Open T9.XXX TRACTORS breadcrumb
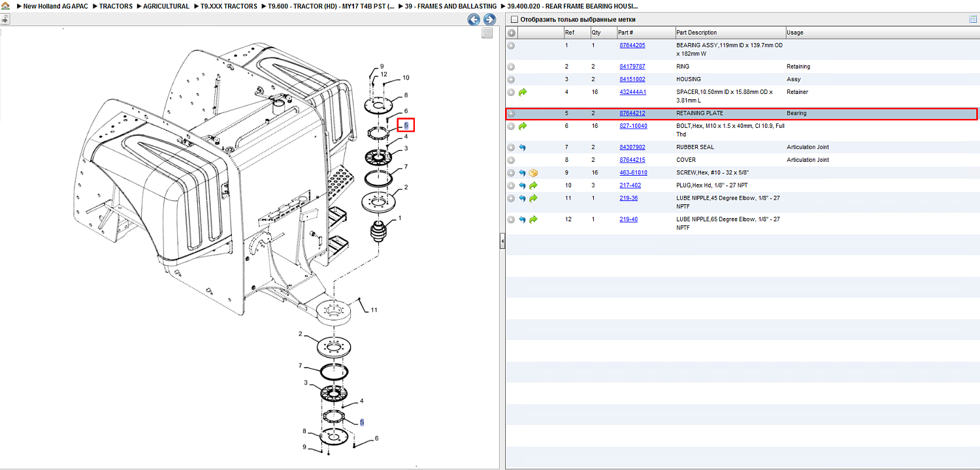The height and width of the screenshot is (470, 980). tap(229, 6)
